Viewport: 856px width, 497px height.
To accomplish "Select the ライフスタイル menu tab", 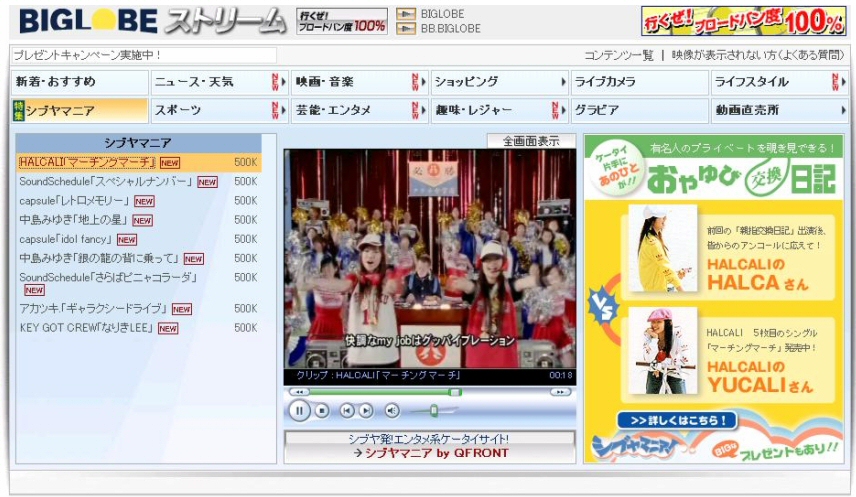I will [780, 82].
